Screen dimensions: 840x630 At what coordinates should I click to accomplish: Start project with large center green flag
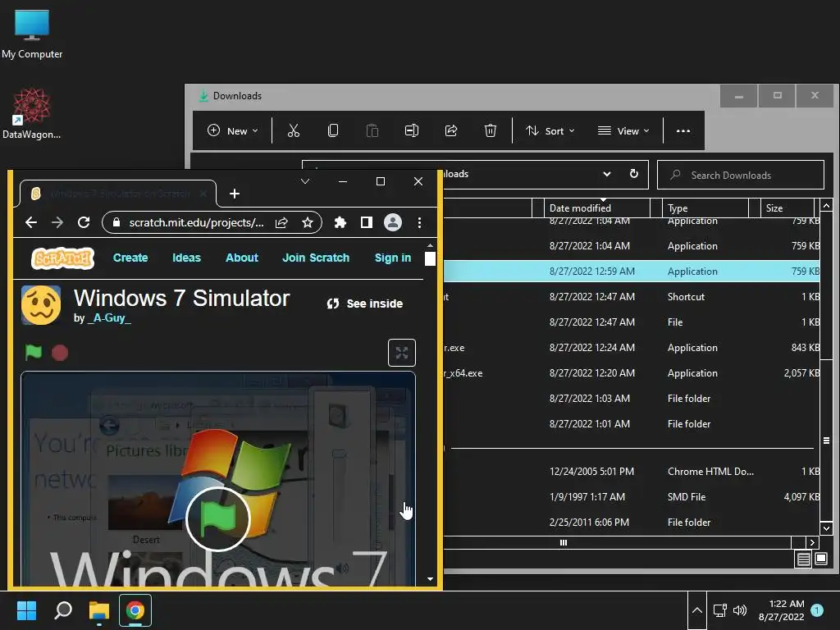217,519
